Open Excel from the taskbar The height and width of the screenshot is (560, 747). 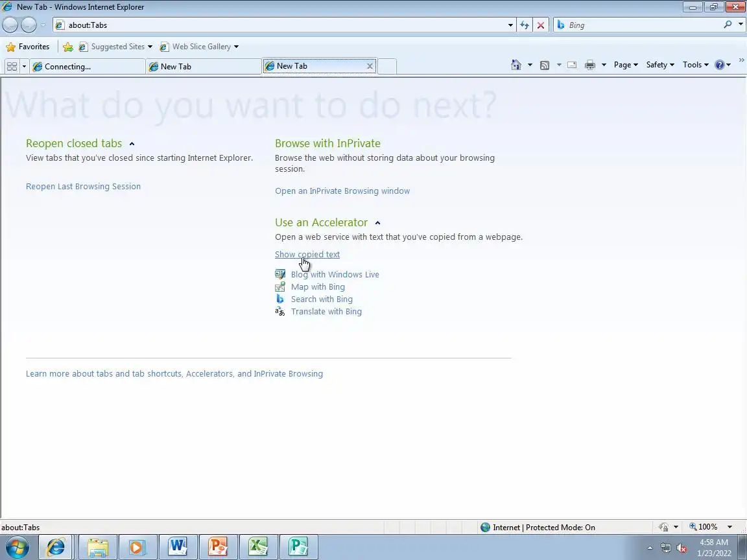(x=257, y=548)
